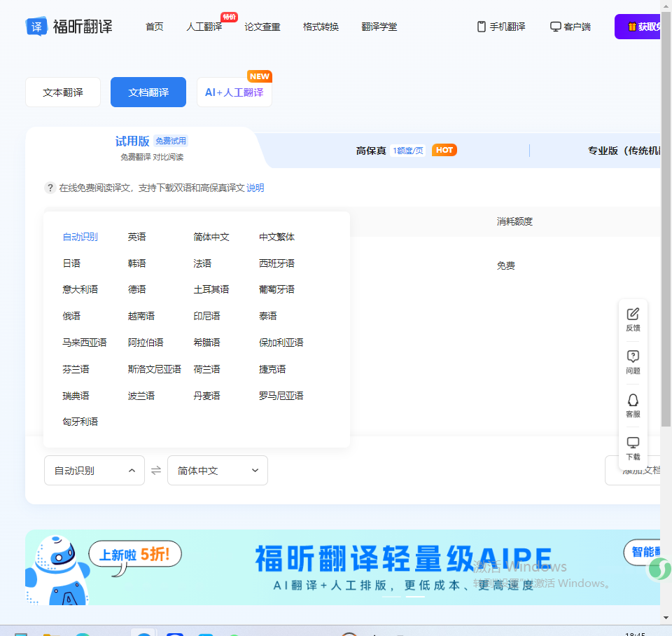The image size is (672, 636).
Task: Open the 福昕翻译轻量级AIPE banner
Action: pos(342,567)
